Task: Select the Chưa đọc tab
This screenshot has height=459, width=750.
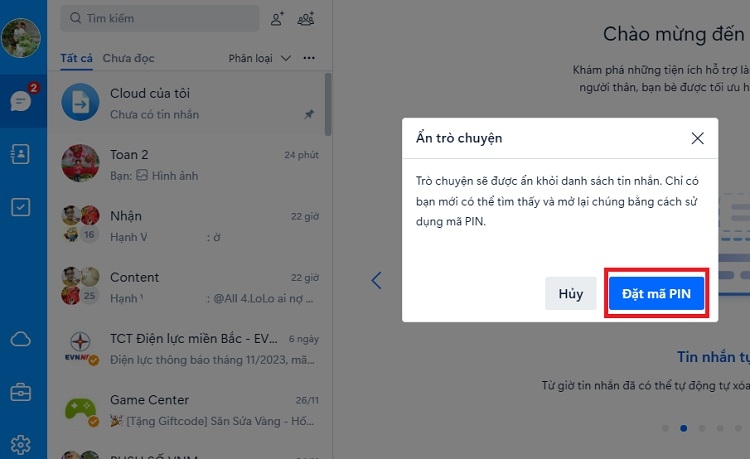Action: click(129, 58)
